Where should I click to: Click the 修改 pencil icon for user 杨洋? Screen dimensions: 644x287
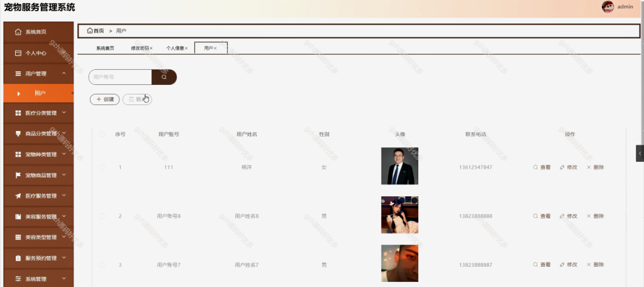tap(562, 167)
